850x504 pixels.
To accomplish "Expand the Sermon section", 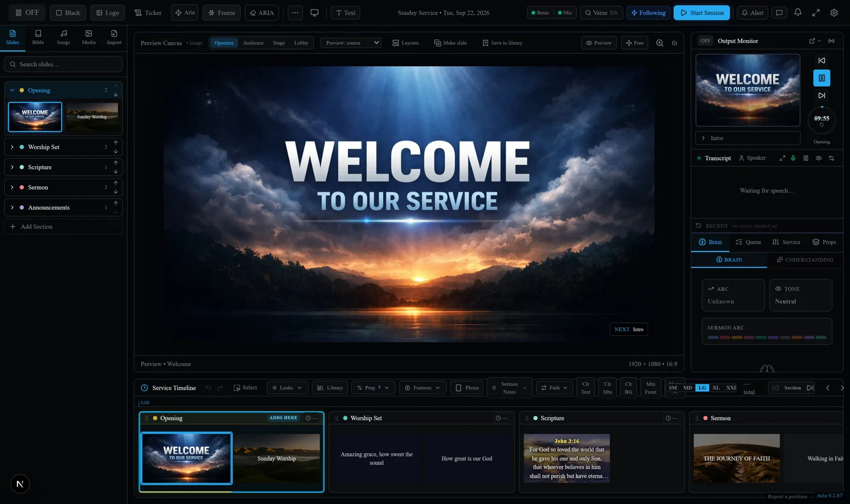I will pos(12,187).
